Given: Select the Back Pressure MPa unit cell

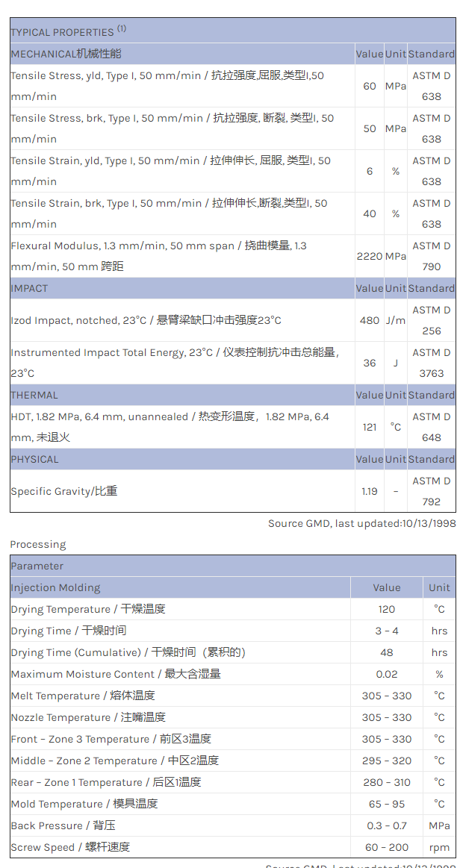Looking at the screenshot, I should click(439, 825).
